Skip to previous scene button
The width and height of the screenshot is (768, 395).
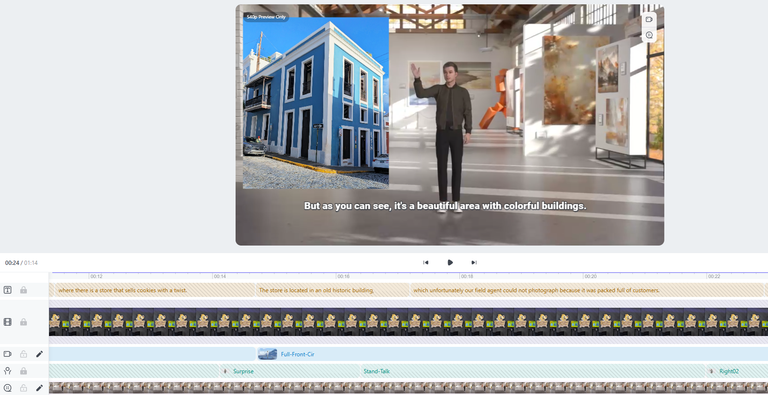click(426, 263)
